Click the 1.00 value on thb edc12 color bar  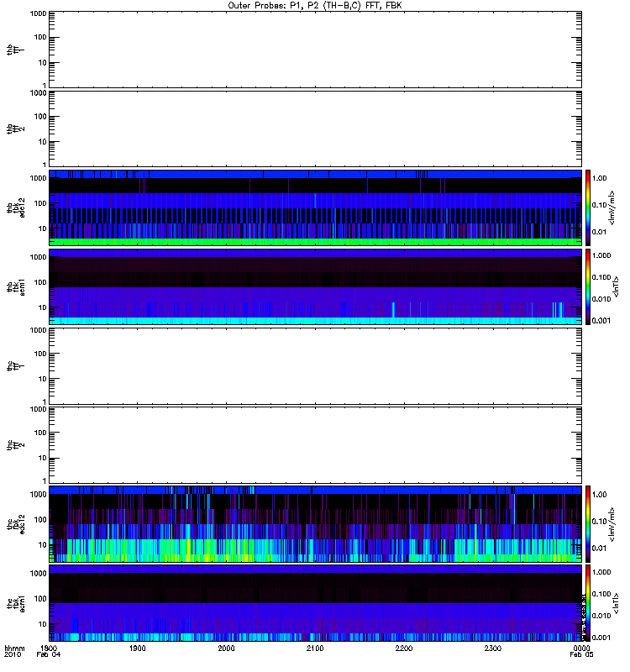tap(600, 178)
